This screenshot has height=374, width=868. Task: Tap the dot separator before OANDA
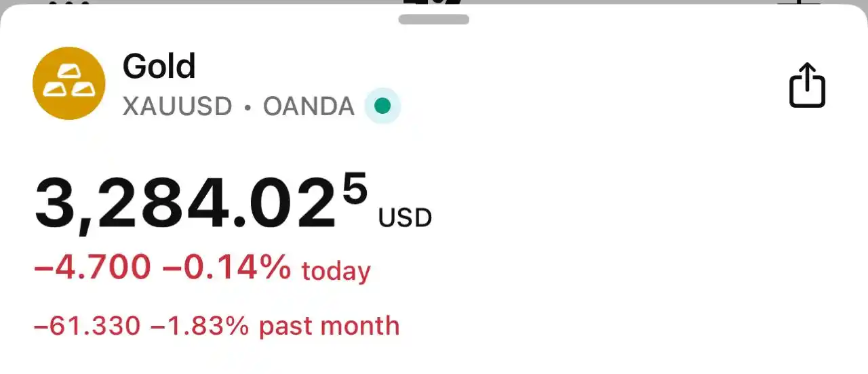pos(248,107)
